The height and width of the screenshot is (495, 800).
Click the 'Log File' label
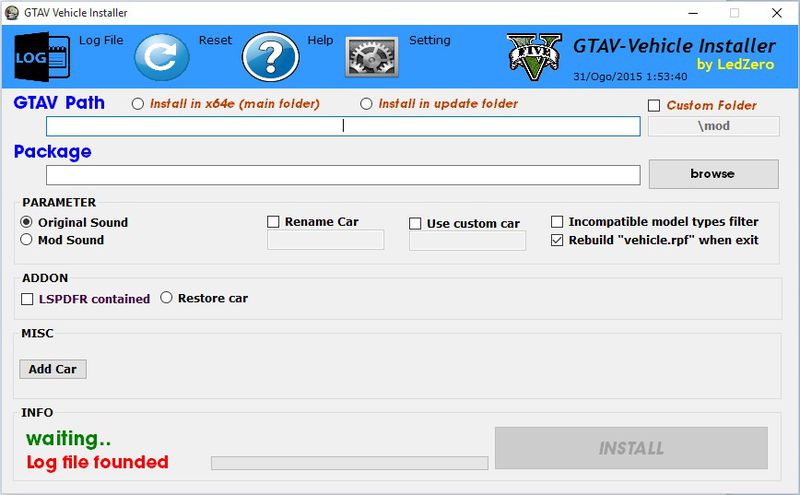point(101,40)
